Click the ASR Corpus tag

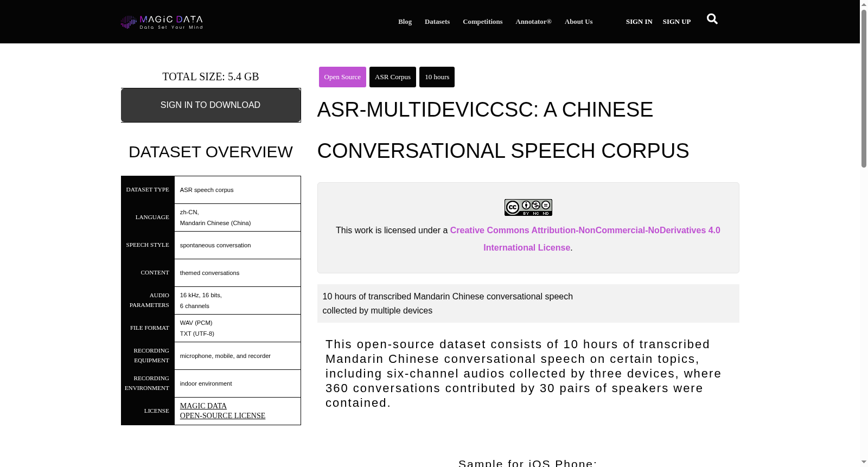click(x=393, y=77)
